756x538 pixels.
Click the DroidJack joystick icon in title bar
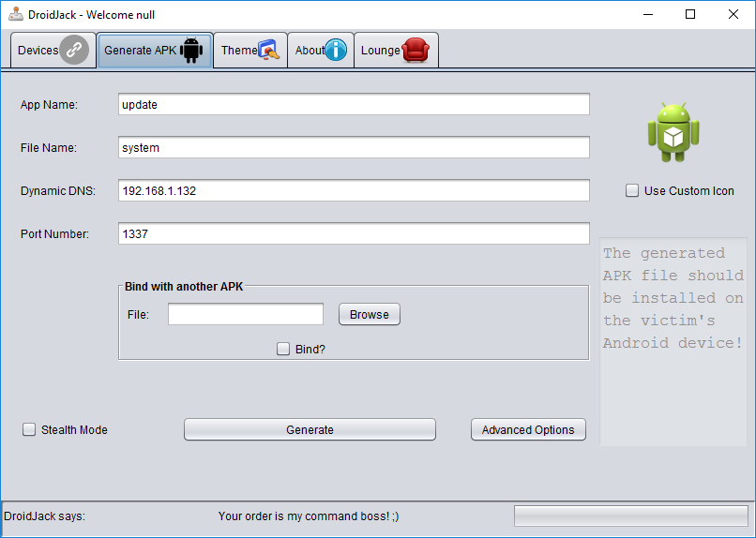tap(15, 14)
